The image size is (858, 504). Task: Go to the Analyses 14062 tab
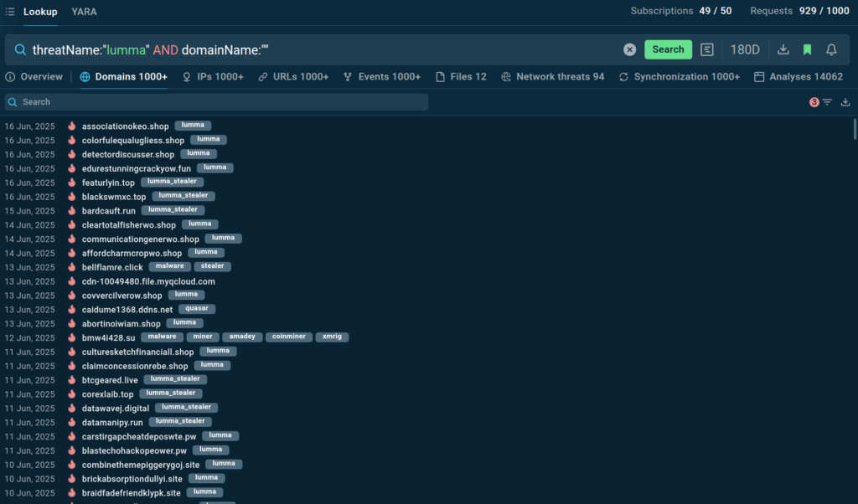pyautogui.click(x=799, y=77)
